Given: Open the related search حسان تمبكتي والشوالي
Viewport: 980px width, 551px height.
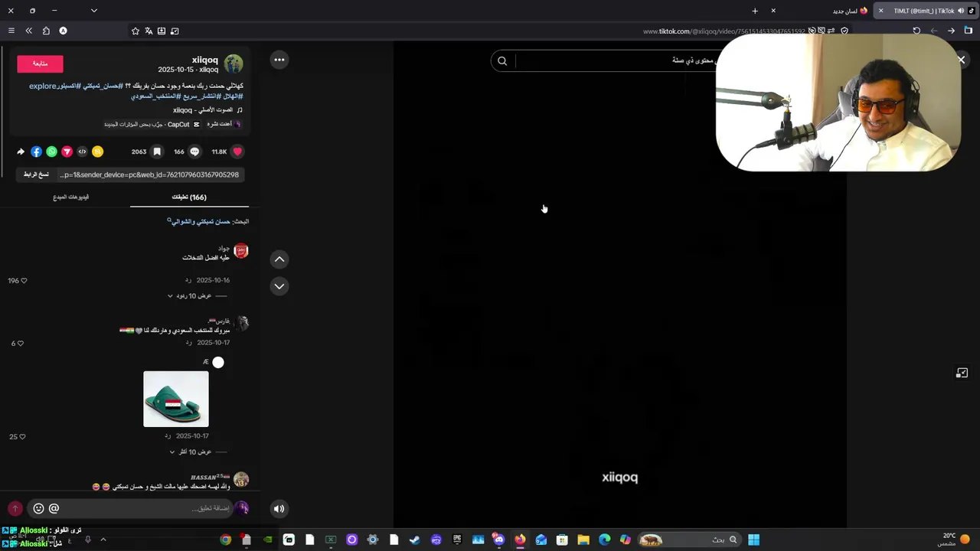Looking at the screenshot, I should (199, 221).
